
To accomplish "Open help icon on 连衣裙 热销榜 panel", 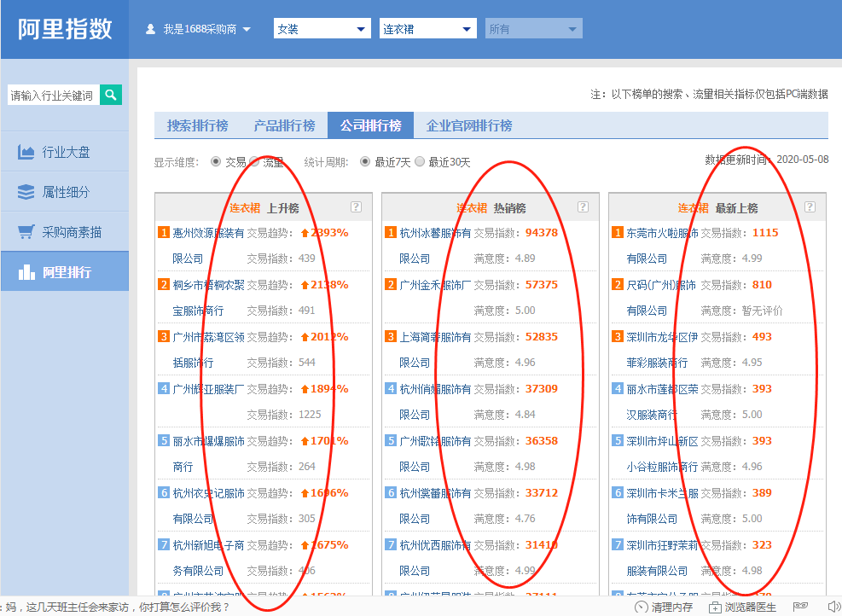I will (583, 206).
